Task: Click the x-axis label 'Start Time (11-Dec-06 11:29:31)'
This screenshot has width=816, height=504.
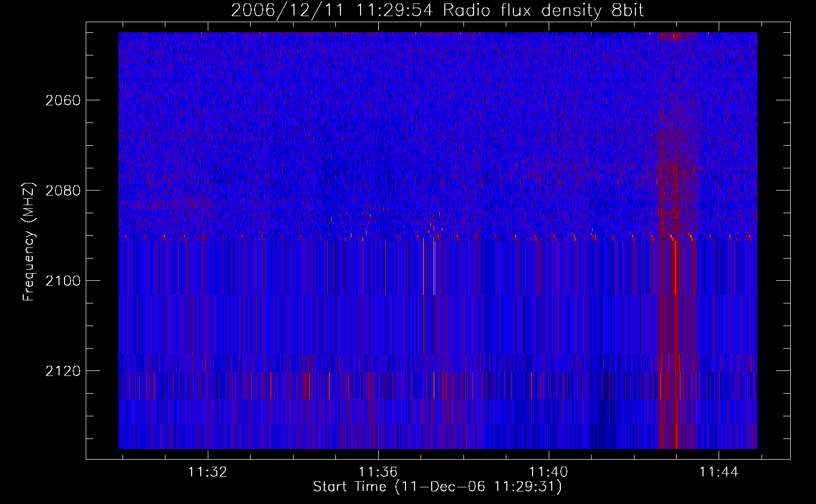Action: pos(437,487)
